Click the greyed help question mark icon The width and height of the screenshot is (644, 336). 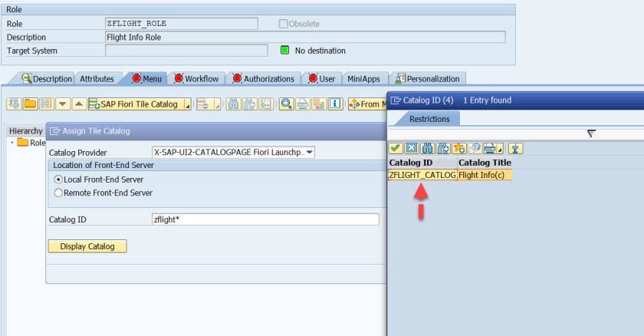click(x=475, y=148)
